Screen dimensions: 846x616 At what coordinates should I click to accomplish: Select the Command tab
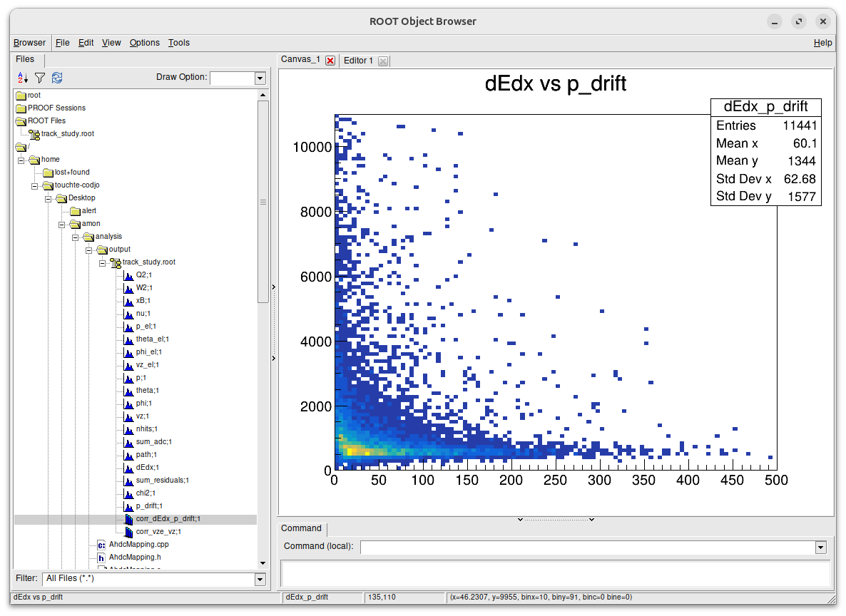301,528
